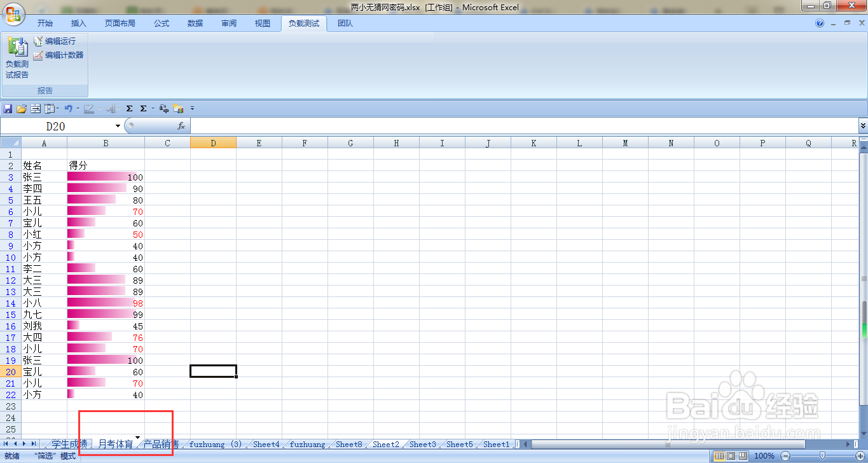Click next sheet navigation arrow

tap(24, 444)
